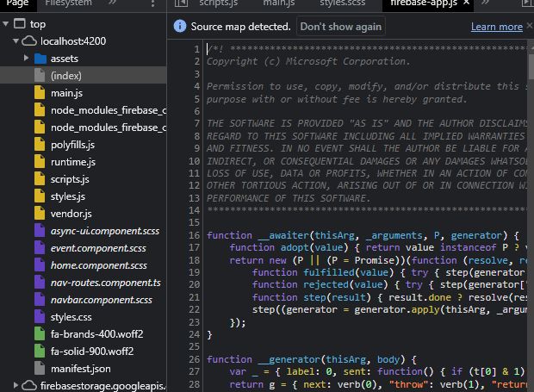This screenshot has height=392, width=534.
Task: Click line number 16 gutter
Action: pos(194,235)
